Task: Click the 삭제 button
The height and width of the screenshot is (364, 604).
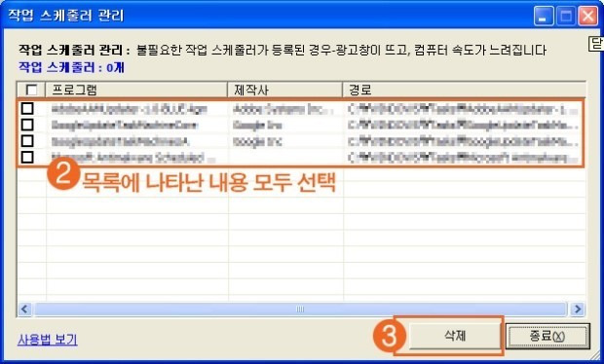Action: 455,336
